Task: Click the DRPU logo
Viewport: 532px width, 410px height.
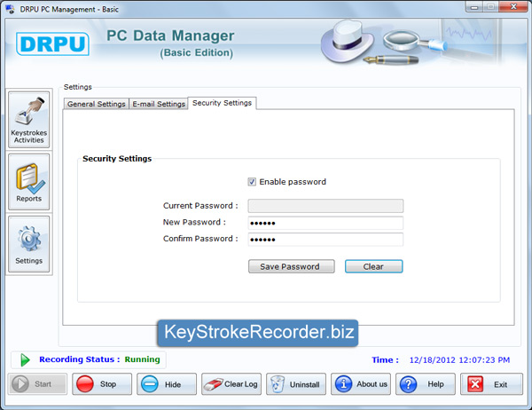Action: pos(52,43)
